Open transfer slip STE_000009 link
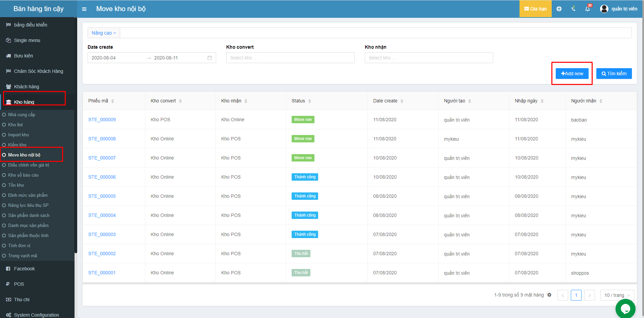 click(x=102, y=120)
